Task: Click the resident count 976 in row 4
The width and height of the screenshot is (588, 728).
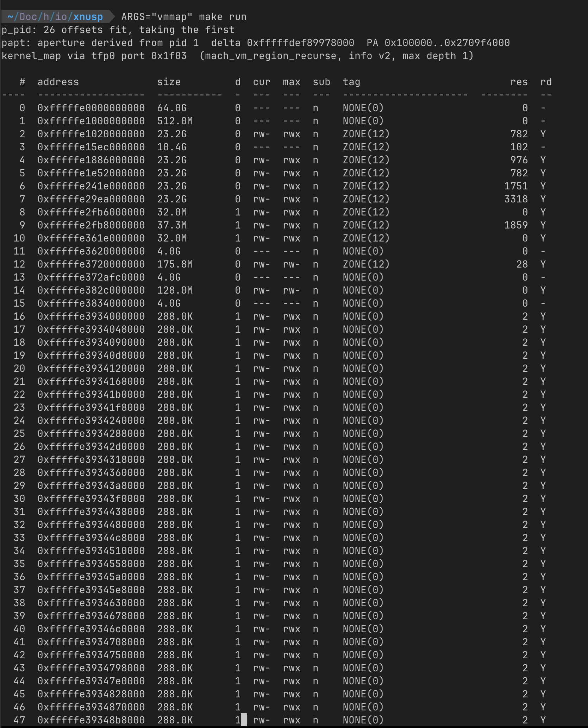Action: tap(519, 160)
